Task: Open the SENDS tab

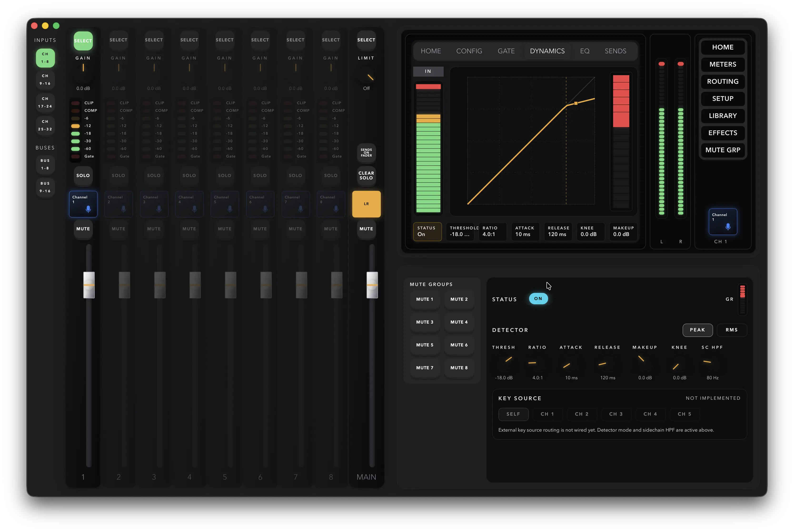Action: (x=615, y=51)
